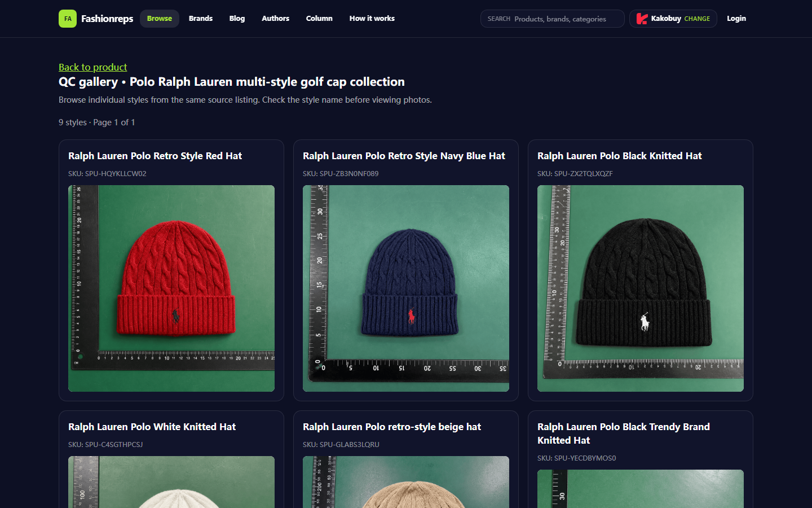812x508 pixels.
Task: Click the Login link
Action: point(736,19)
